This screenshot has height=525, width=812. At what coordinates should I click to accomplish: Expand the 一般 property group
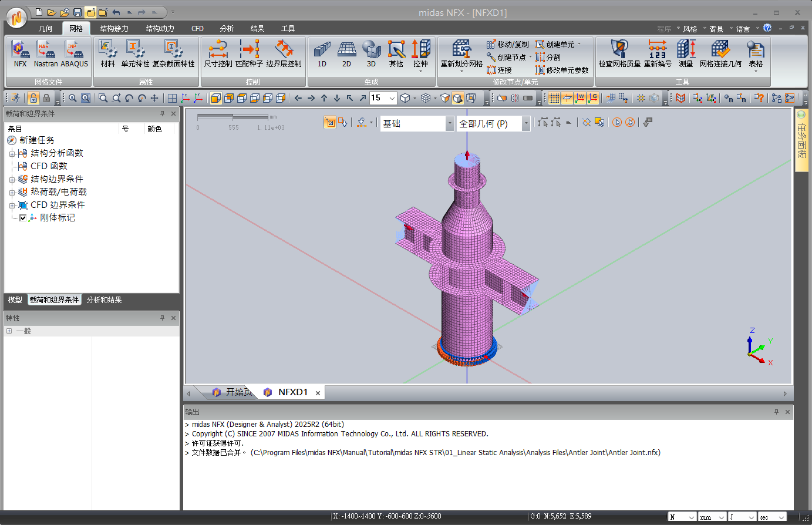tap(9, 331)
